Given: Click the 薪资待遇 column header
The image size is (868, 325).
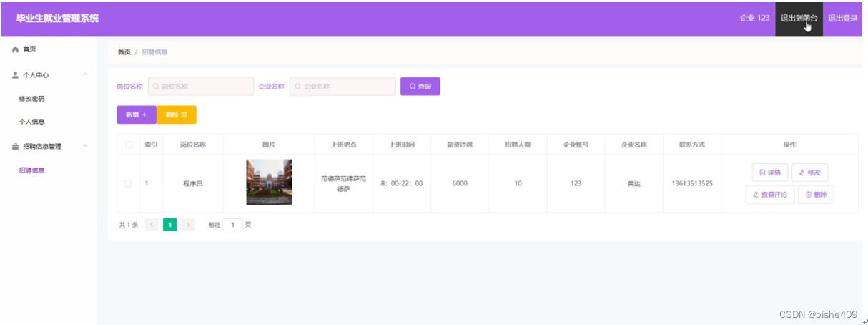Looking at the screenshot, I should (460, 145).
